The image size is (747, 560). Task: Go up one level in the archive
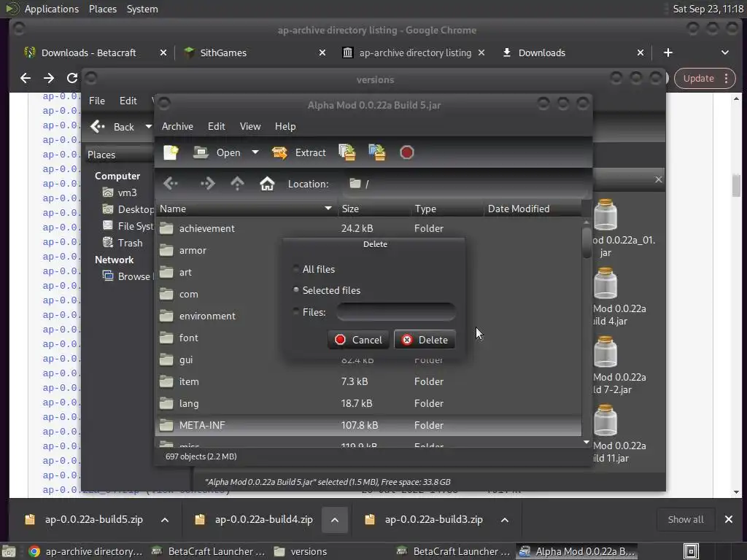pyautogui.click(x=237, y=183)
